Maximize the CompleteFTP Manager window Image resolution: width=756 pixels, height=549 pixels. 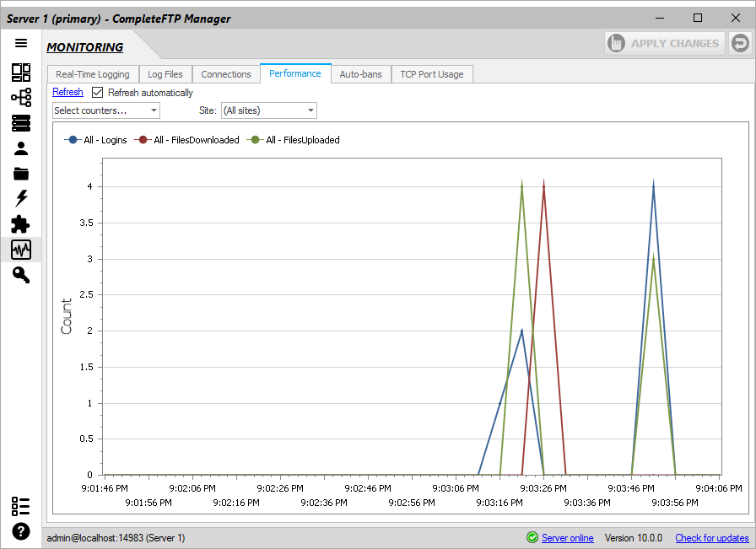click(x=698, y=19)
